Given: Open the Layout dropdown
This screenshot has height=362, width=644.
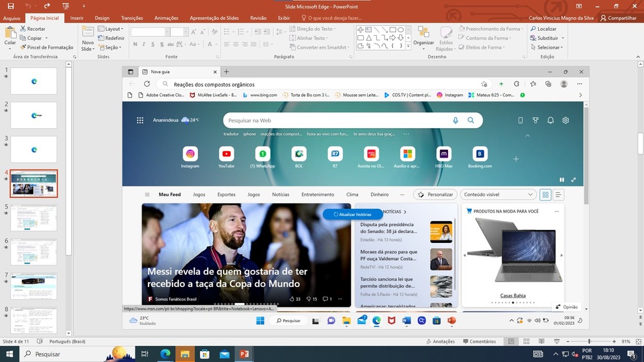Looking at the screenshot, I should (111, 29).
